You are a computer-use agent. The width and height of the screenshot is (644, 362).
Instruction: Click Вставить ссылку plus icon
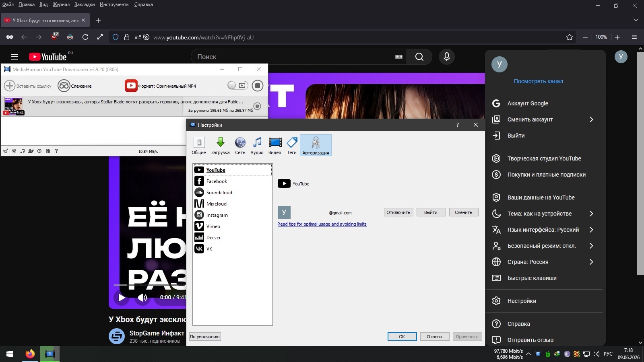[10, 86]
